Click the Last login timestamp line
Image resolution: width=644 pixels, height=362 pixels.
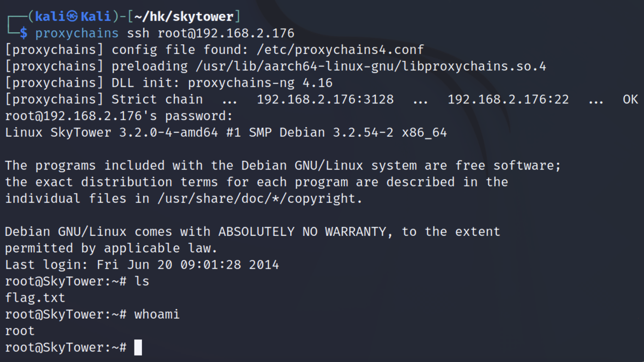tap(142, 265)
